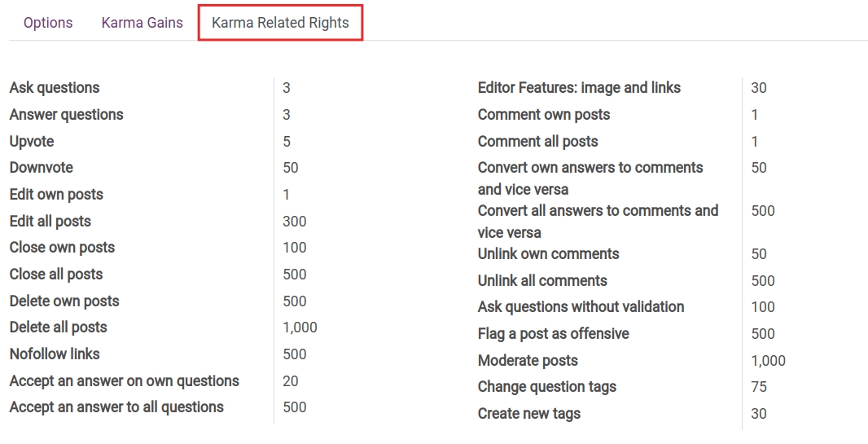Click Accept an answer on own questions value
Viewport: 868px width, 444px height.
pos(291,381)
